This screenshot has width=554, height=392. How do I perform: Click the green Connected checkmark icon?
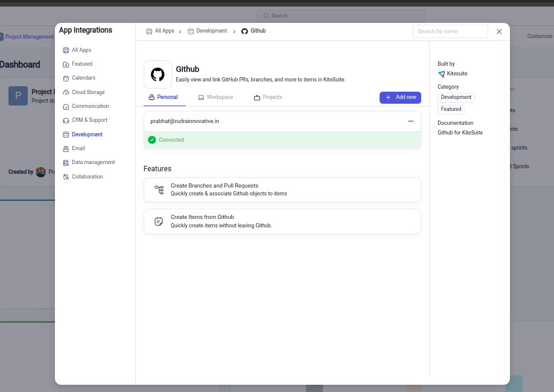(x=152, y=140)
